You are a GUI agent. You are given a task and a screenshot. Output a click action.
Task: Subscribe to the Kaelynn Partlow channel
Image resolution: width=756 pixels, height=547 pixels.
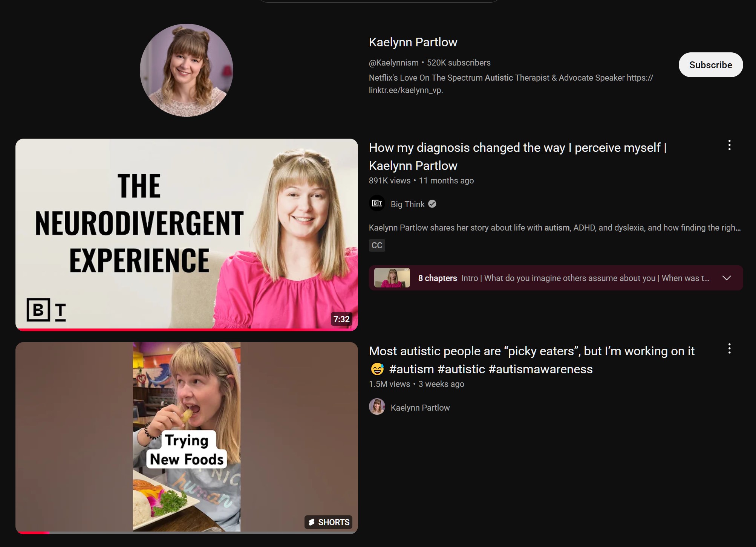711,65
